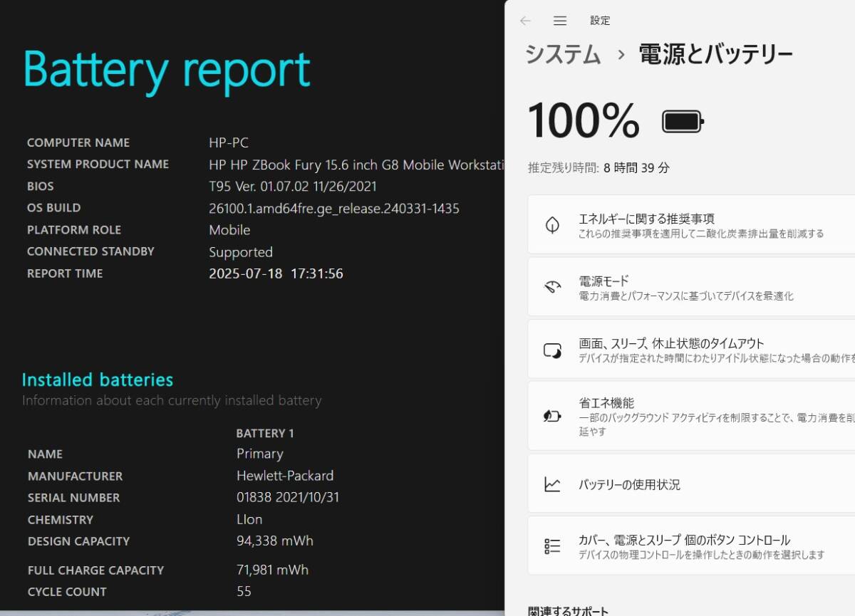Click the screen and sleep timeout icon

552,350
